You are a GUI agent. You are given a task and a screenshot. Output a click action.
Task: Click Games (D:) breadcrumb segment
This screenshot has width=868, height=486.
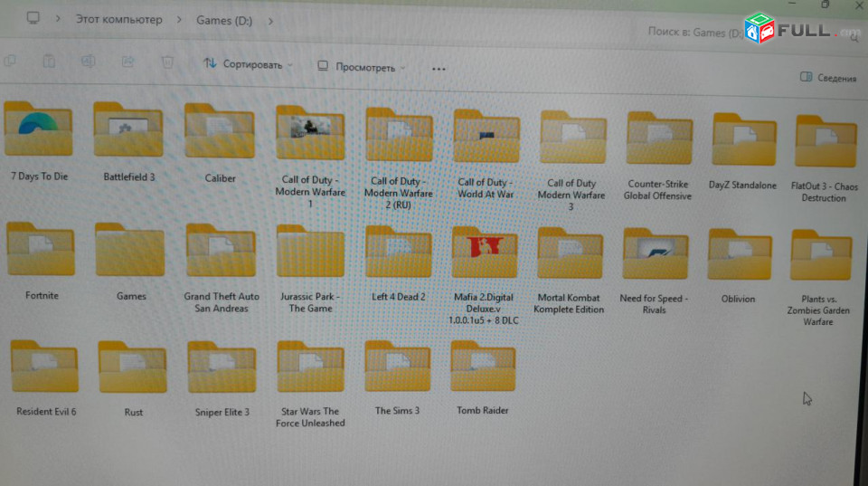[224, 21]
